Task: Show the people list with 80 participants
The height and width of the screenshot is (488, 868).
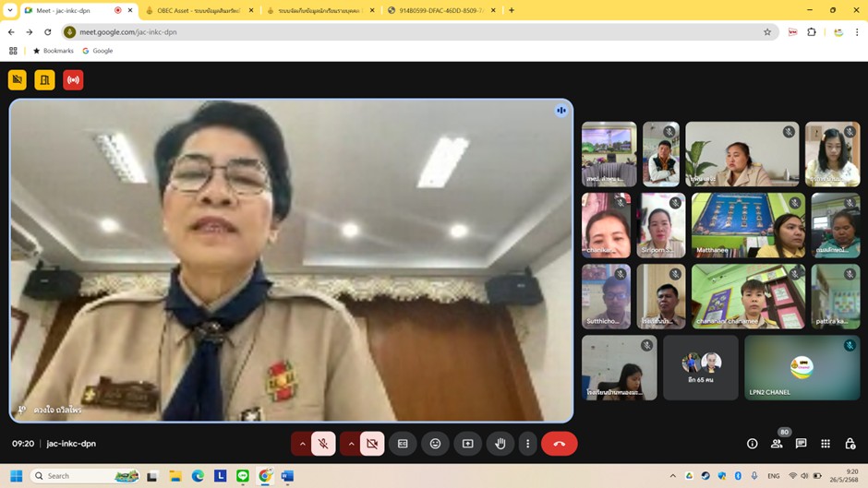Action: [777, 444]
